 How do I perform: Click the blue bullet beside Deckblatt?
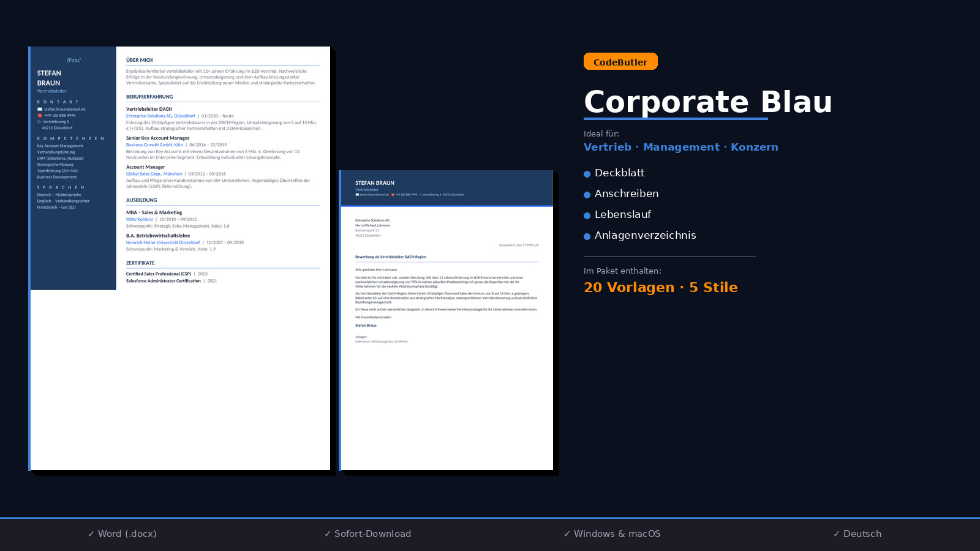click(587, 174)
